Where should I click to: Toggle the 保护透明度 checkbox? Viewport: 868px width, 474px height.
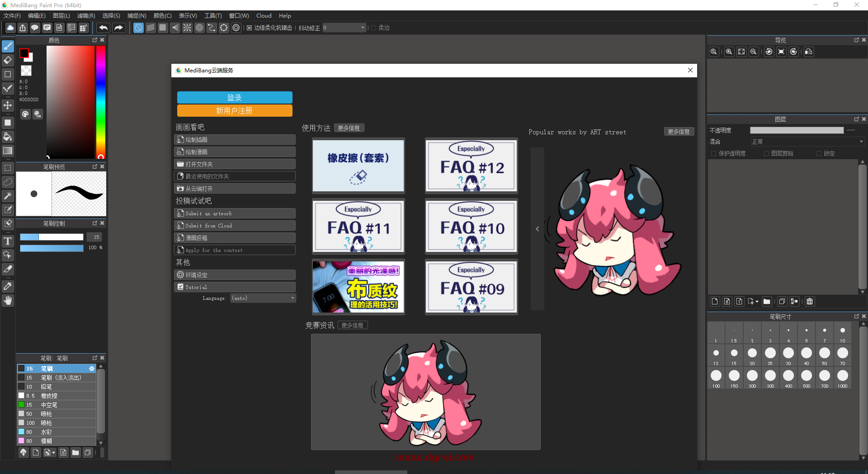coord(714,154)
